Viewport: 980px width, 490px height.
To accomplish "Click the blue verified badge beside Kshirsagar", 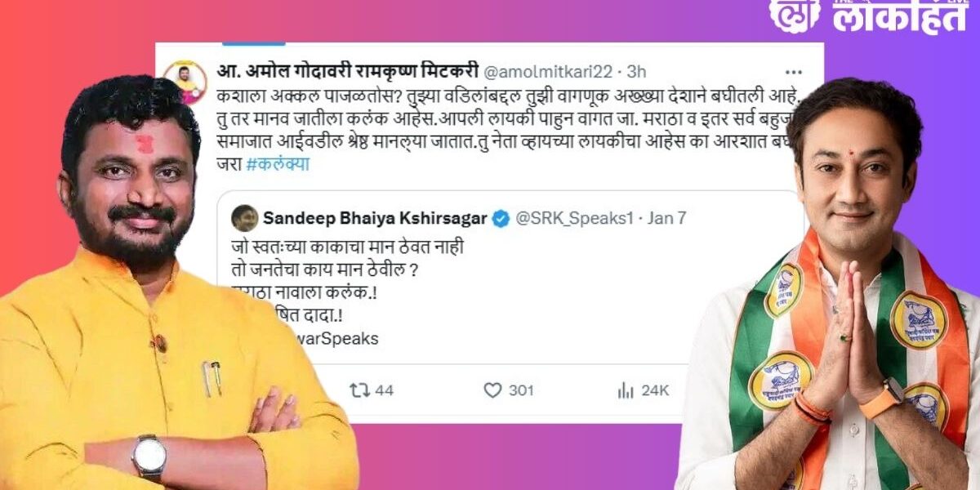I will (x=501, y=219).
